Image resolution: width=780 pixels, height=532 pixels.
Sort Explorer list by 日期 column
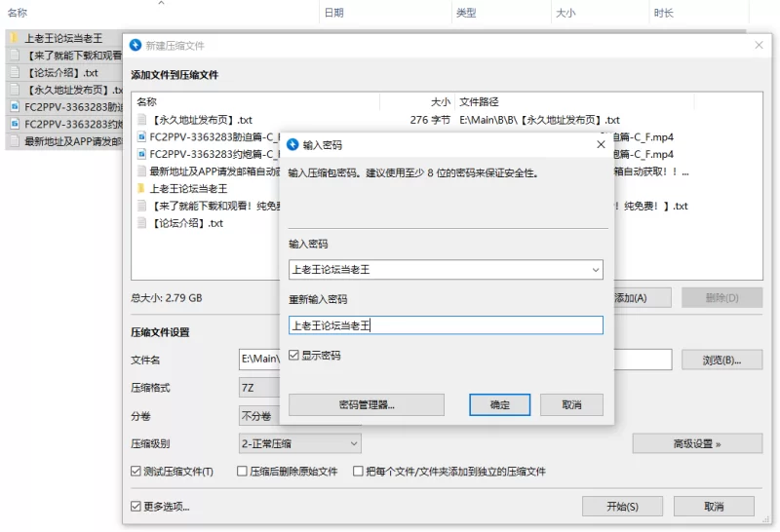pos(333,13)
